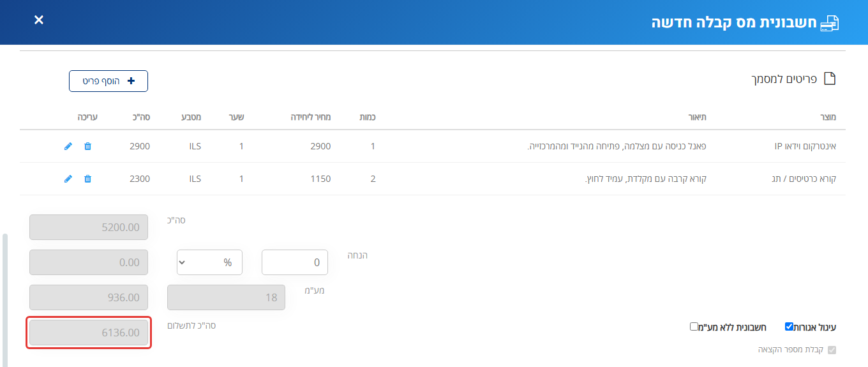Click the סה"כ לתשלום label
868x367 pixels.
point(191,326)
